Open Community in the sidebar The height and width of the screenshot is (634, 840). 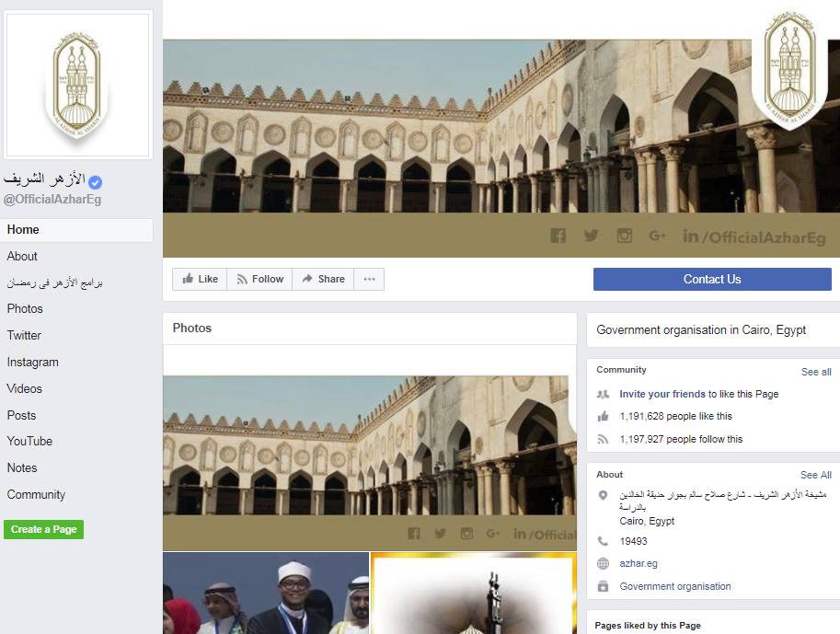[36, 495]
